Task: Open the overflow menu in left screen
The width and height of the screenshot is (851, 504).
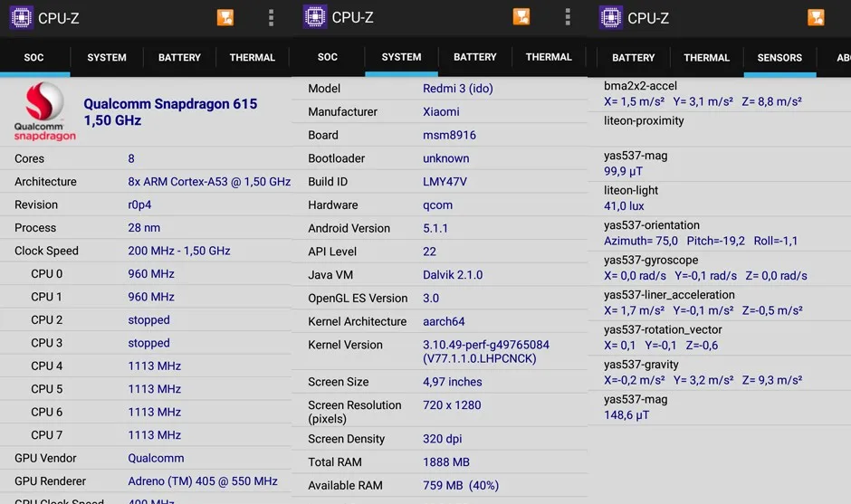Action: pyautogui.click(x=271, y=17)
